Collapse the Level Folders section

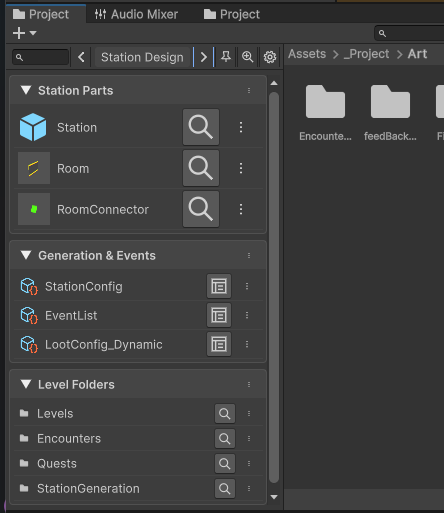click(26, 384)
